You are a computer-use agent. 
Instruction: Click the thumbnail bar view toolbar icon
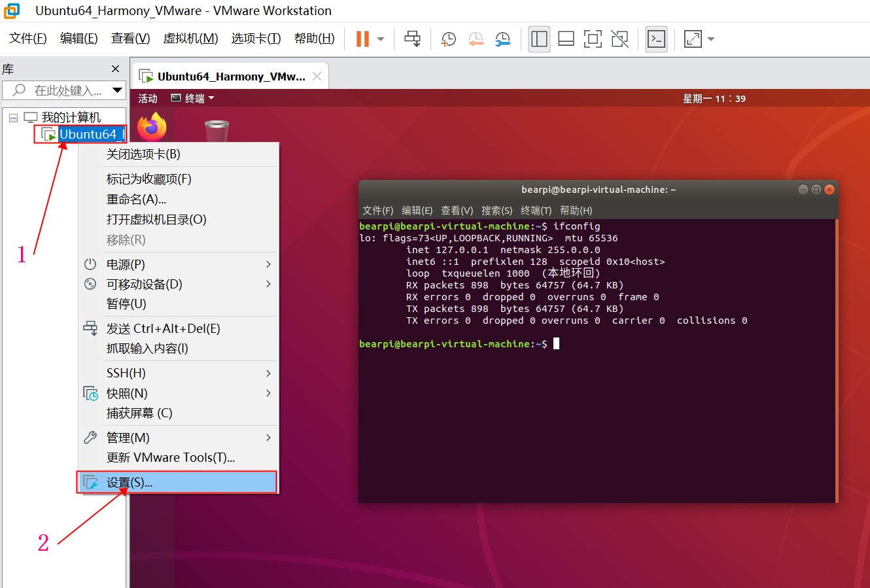pos(566,39)
